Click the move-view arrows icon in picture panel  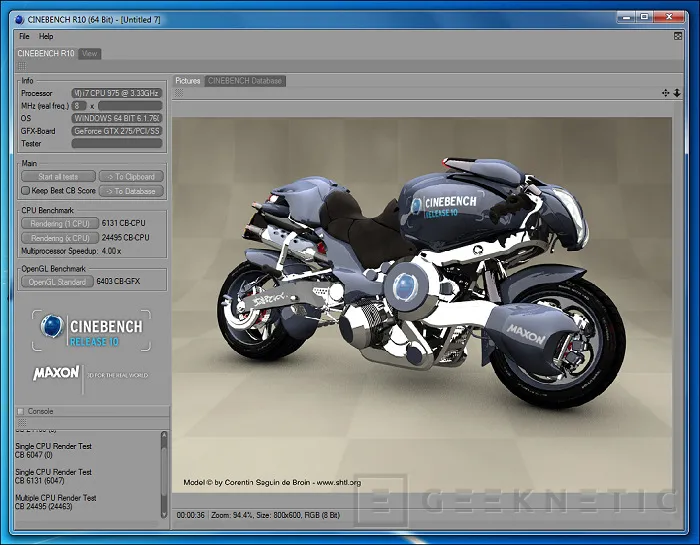click(x=666, y=93)
